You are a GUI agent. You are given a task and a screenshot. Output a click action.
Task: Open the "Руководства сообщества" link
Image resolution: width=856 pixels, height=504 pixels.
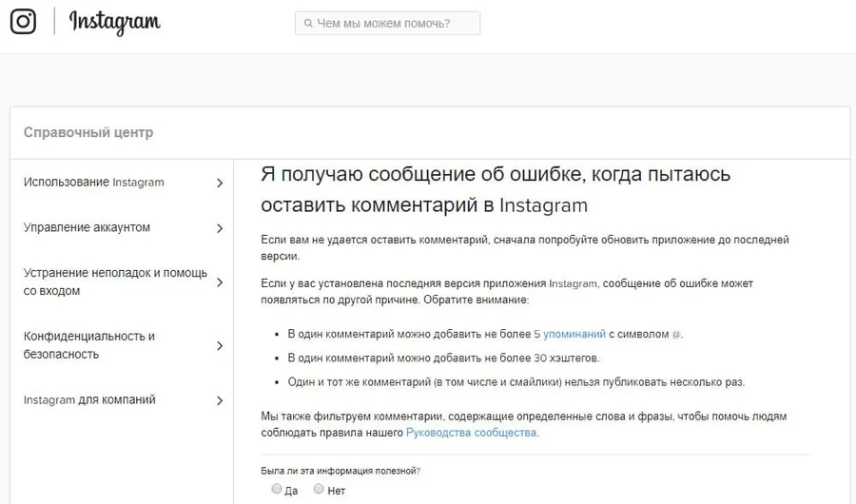471,433
